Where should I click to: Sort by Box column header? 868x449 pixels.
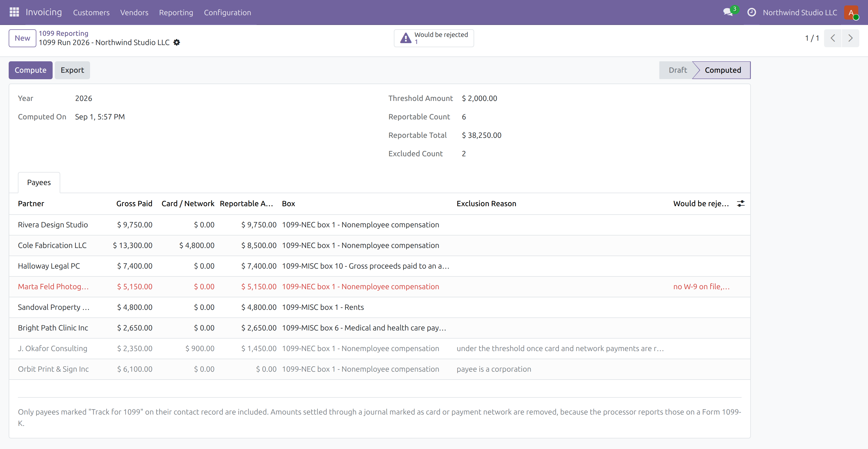pos(288,203)
